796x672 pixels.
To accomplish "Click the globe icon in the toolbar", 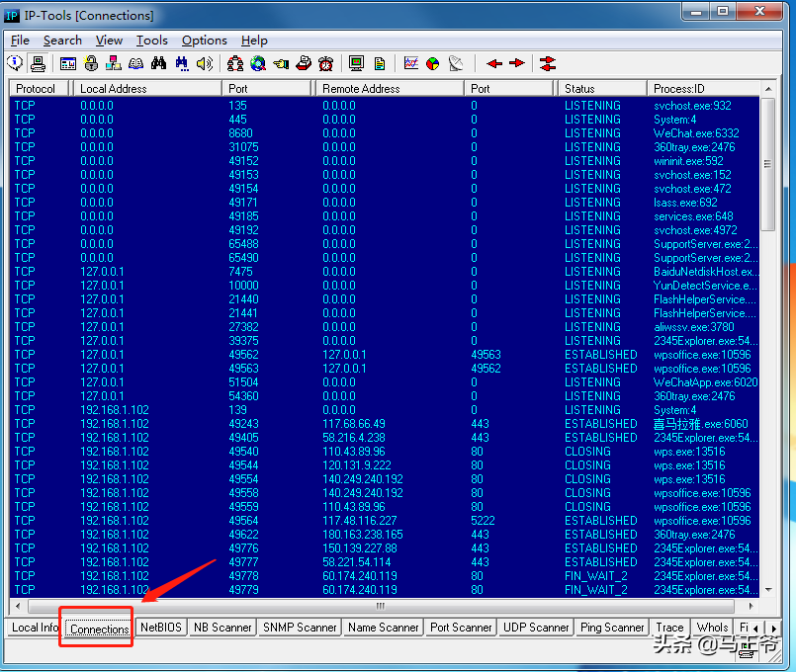I will point(258,63).
